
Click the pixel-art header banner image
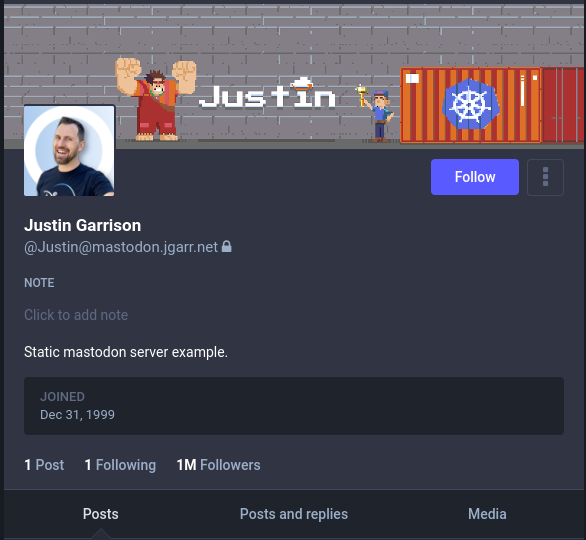[x=294, y=76]
